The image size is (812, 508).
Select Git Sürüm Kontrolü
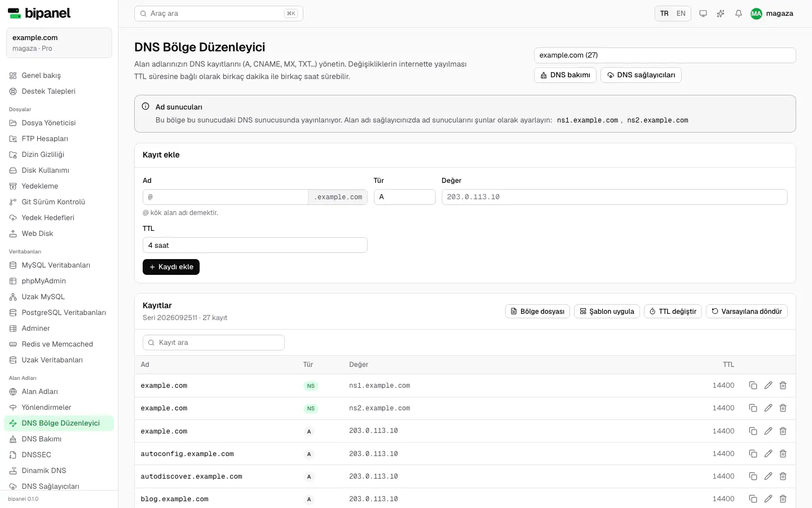tap(59, 202)
